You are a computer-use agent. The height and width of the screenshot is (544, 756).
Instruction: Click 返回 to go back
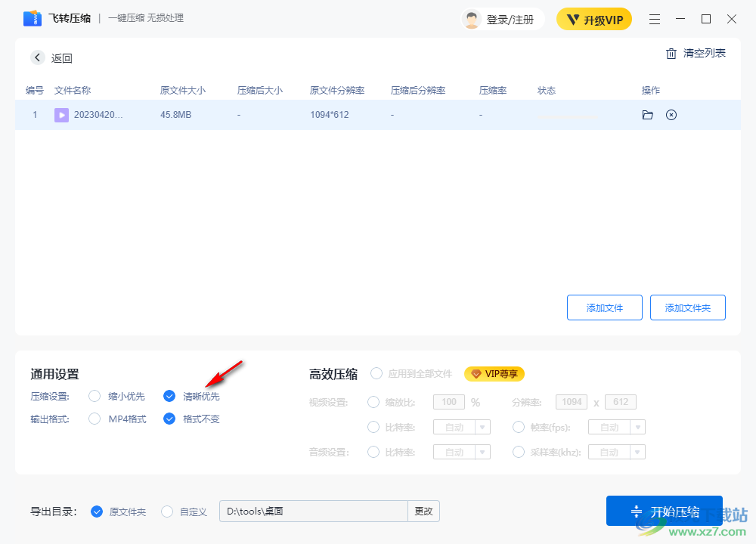(x=62, y=58)
